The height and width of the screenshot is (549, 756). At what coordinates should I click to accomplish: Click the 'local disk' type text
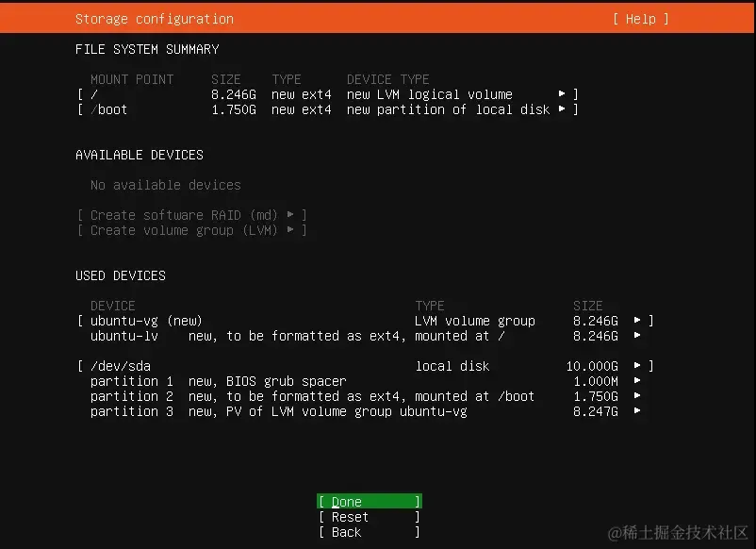click(x=452, y=366)
